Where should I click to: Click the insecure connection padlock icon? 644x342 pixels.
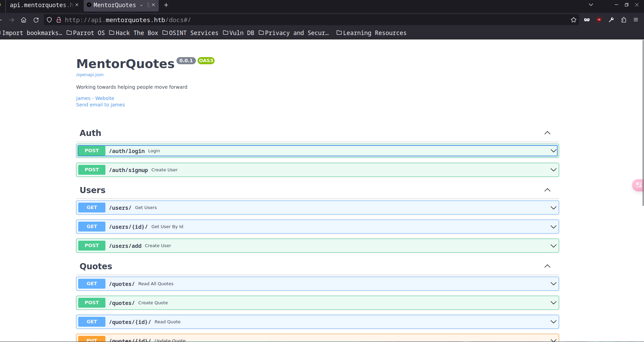click(58, 20)
